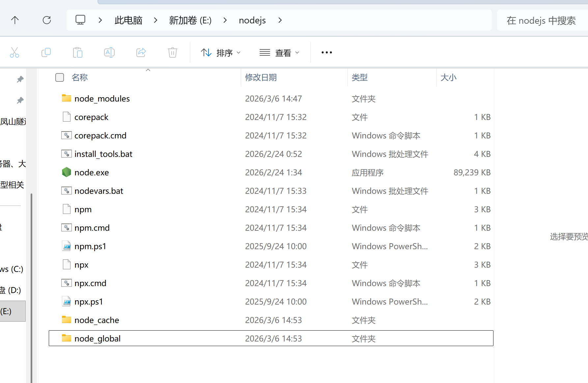588x383 pixels.
Task: Select the npm blank file icon
Action: (67, 209)
